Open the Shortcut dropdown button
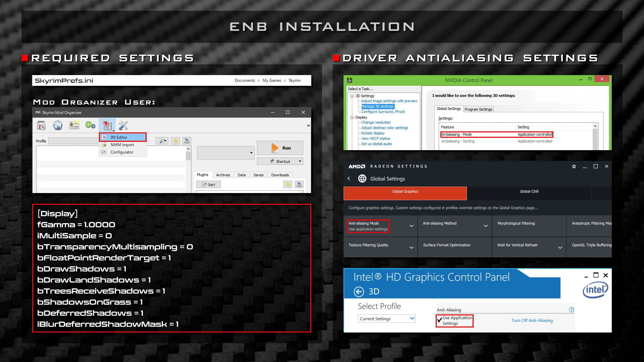Screen dimensions: 644x362 point(280,161)
